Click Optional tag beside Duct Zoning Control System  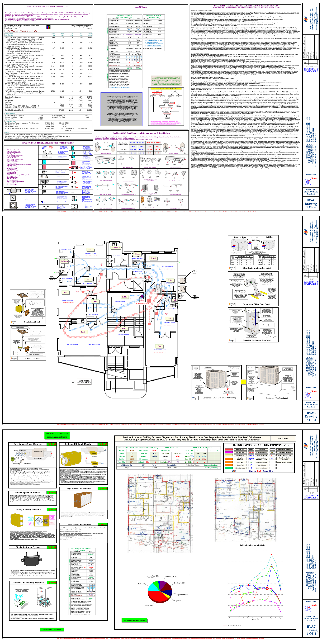pyautogui.click(x=52, y=444)
